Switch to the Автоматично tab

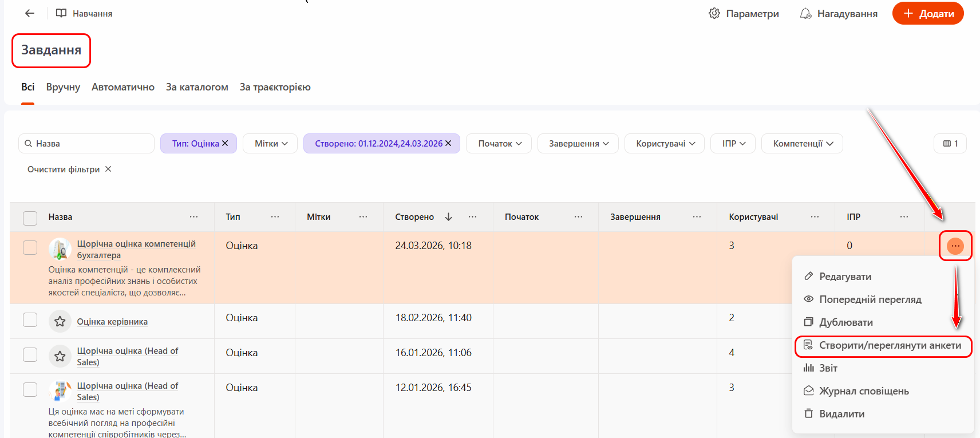(x=122, y=87)
